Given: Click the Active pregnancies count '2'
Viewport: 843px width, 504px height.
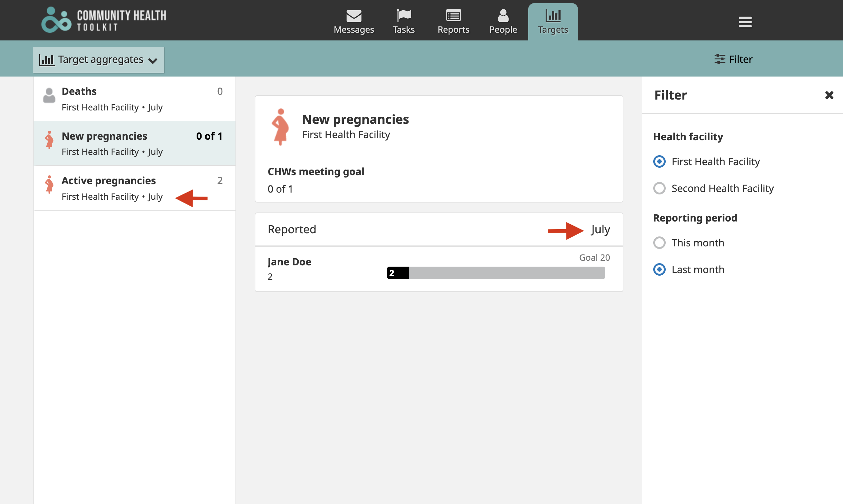Looking at the screenshot, I should point(220,181).
